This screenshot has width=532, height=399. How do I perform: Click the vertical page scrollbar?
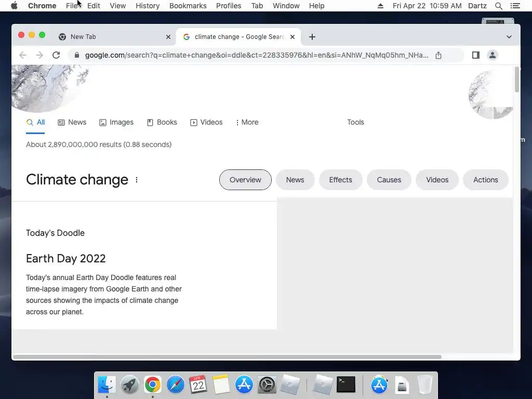pos(517,79)
